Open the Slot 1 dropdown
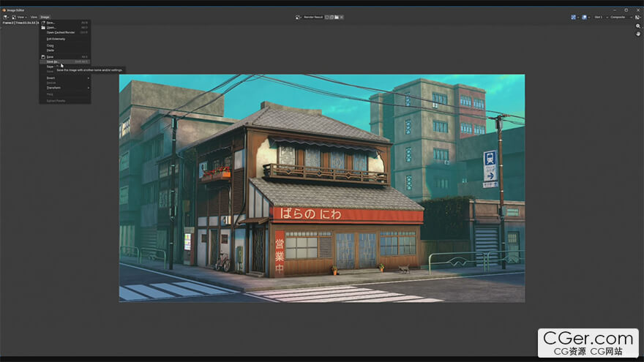 [599, 17]
